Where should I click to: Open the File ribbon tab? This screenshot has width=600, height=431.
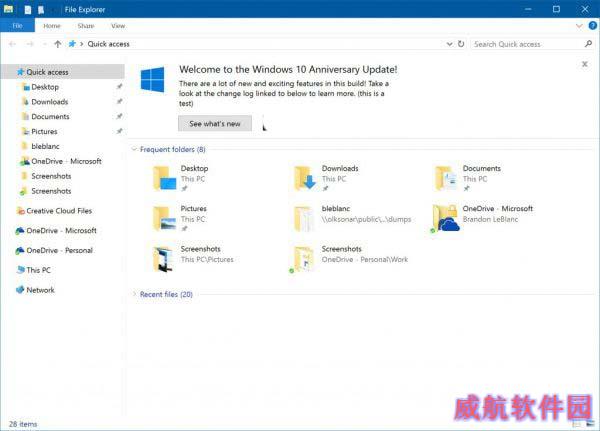(17, 26)
